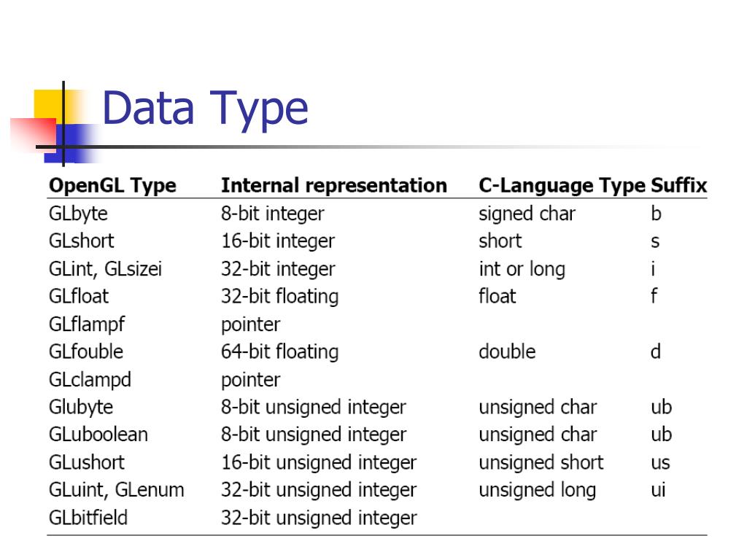Select the Internal representation column header
Image resolution: width=747 pixels, height=560 pixels.
tap(334, 186)
